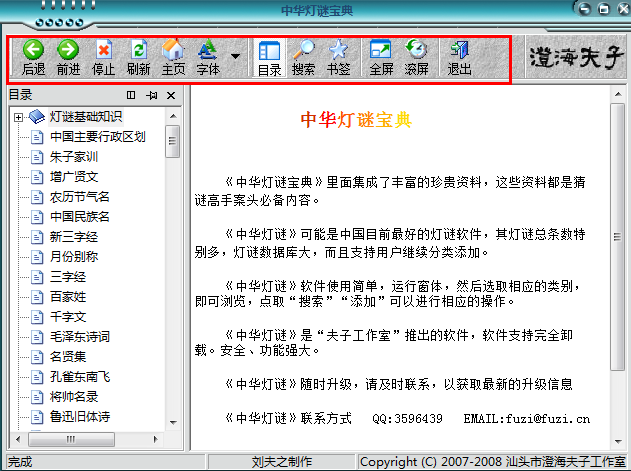Open the 朱子家训 page
The height and width of the screenshot is (471, 631).
pos(74,157)
